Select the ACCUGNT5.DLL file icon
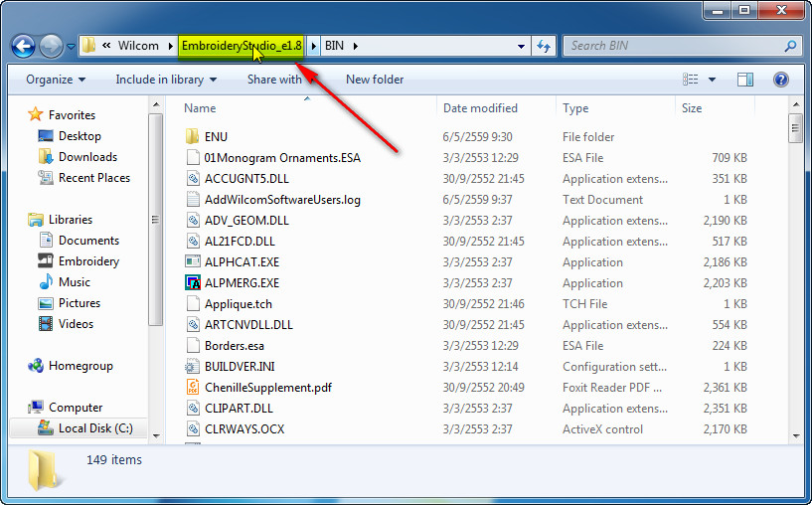The image size is (812, 505). click(193, 179)
